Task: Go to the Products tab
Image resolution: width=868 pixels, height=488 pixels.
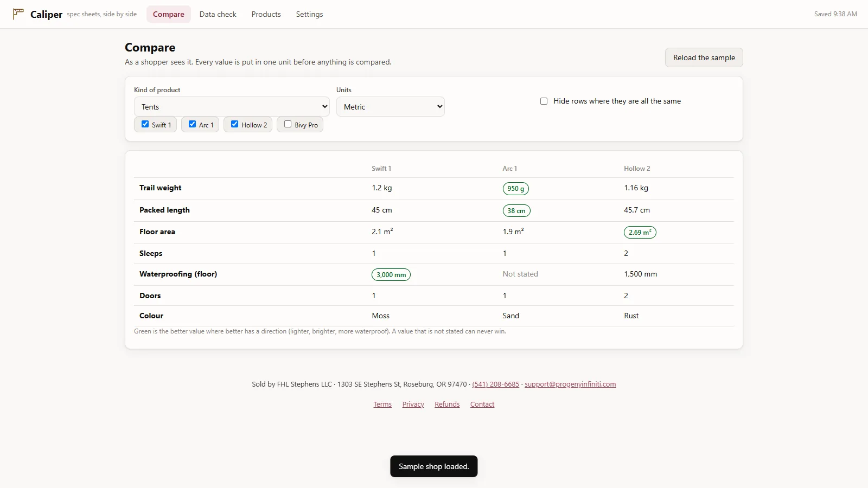Action: click(266, 14)
